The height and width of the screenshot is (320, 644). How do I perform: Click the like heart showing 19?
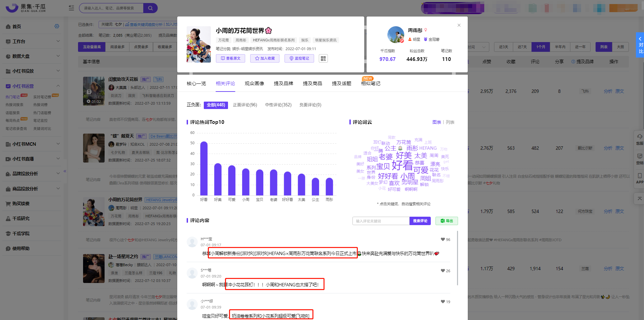[443, 302]
